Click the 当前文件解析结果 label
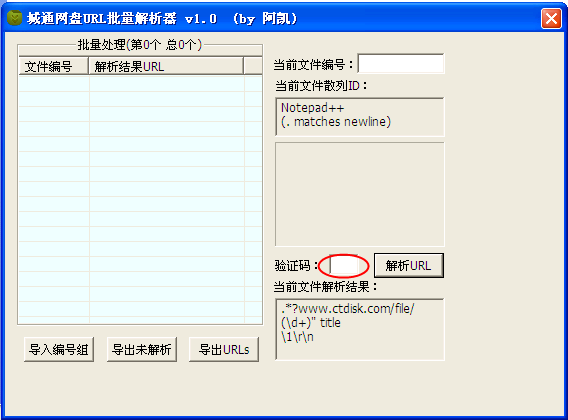Image resolution: width=568 pixels, height=420 pixels. pyautogui.click(x=325, y=287)
